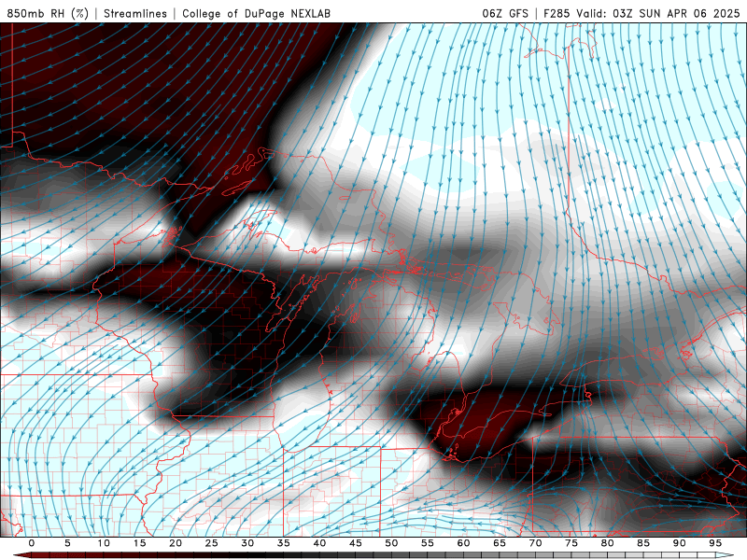Click the color scale label "40"
The width and height of the screenshot is (747, 560).
pyautogui.click(x=319, y=543)
